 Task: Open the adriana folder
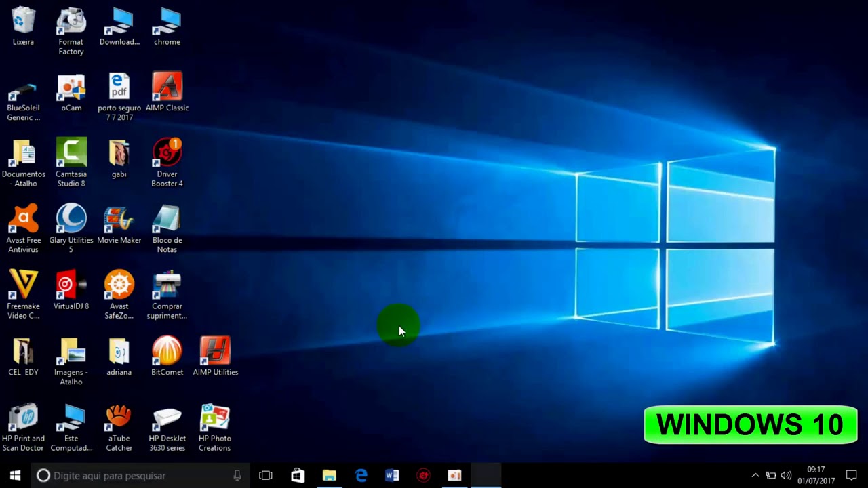[x=119, y=357]
